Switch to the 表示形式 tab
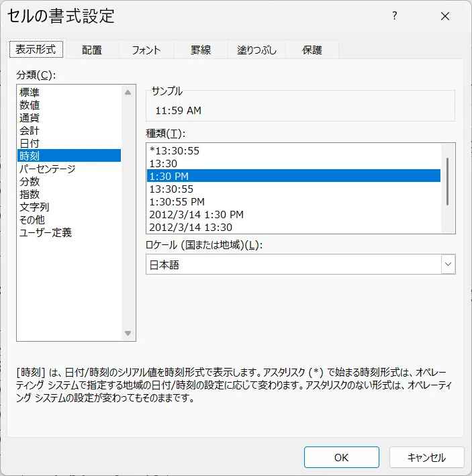472x476 pixels. 36,49
